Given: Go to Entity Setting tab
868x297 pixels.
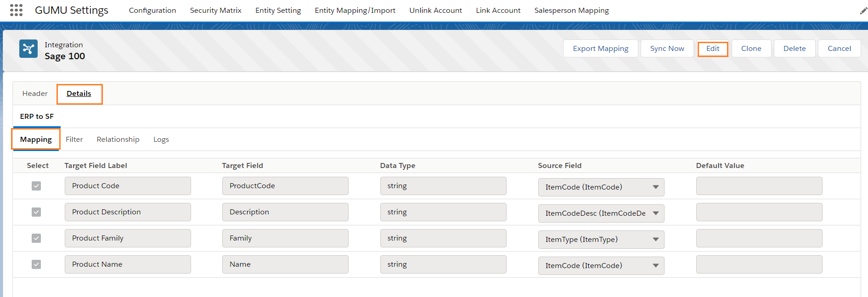Looking at the screenshot, I should click(278, 11).
